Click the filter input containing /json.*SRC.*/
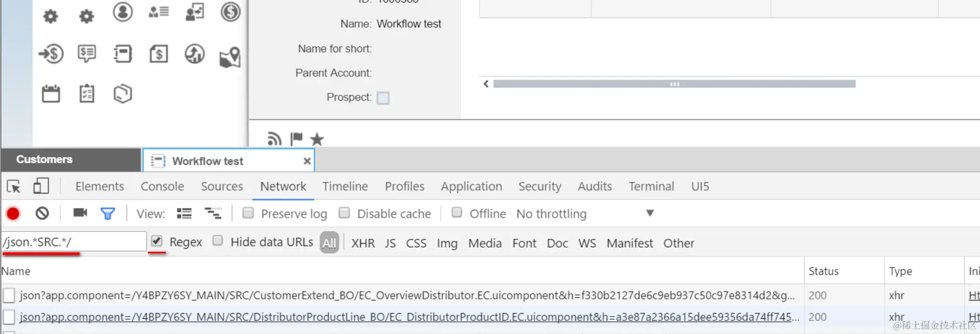 [x=74, y=242]
